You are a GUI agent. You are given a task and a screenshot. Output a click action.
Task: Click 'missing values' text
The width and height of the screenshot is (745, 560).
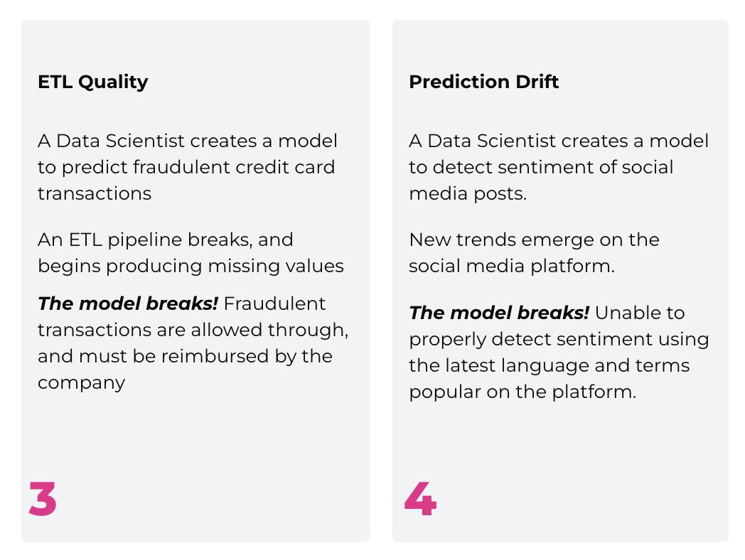pyautogui.click(x=276, y=266)
